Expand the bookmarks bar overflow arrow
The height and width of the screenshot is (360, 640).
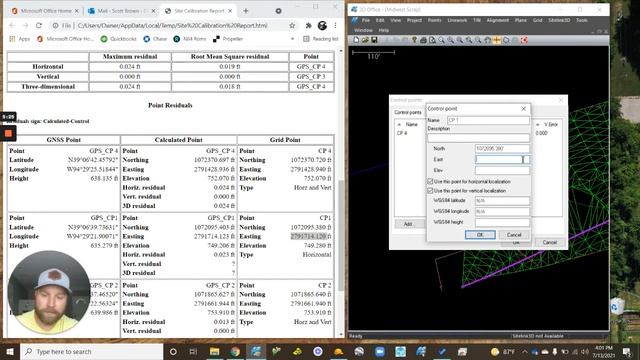(292, 39)
